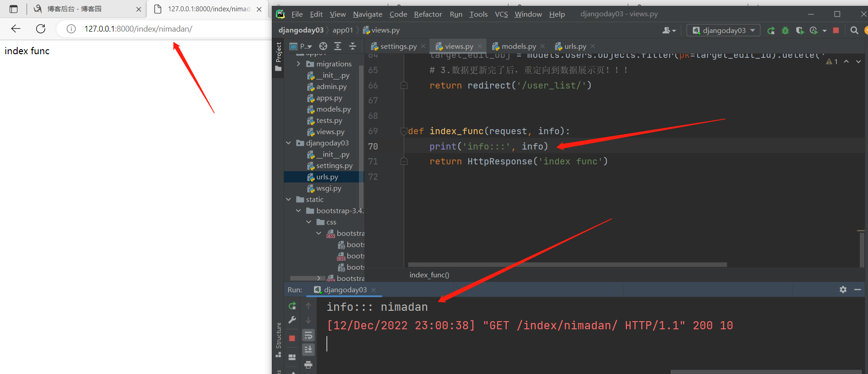Stop process in the Run panel
Viewport: 868px width, 374px height.
pyautogui.click(x=292, y=338)
